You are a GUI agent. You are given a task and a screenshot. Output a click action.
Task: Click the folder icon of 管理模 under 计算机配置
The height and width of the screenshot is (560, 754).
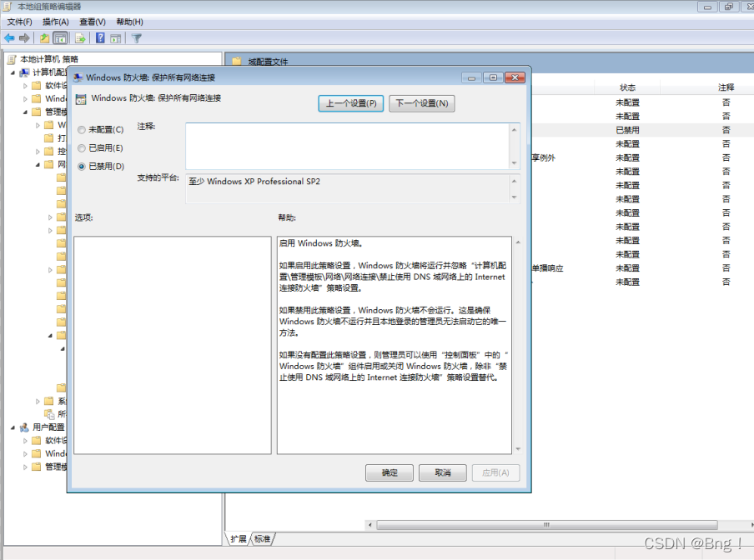pos(37,112)
